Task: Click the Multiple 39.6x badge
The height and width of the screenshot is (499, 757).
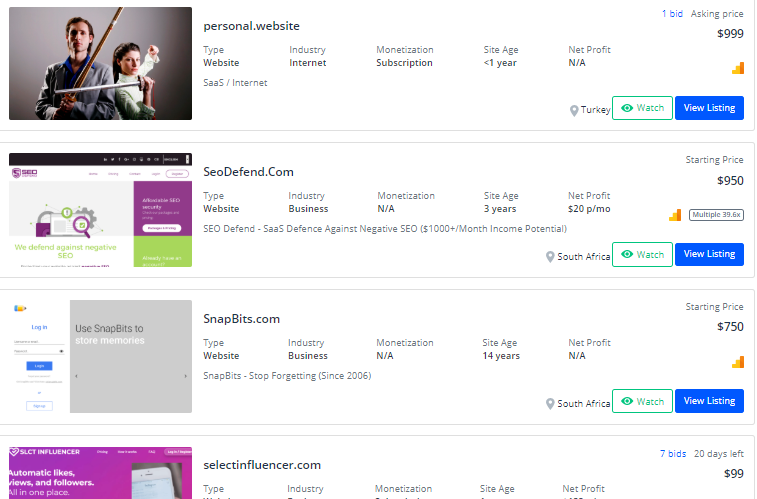Action: (x=716, y=215)
